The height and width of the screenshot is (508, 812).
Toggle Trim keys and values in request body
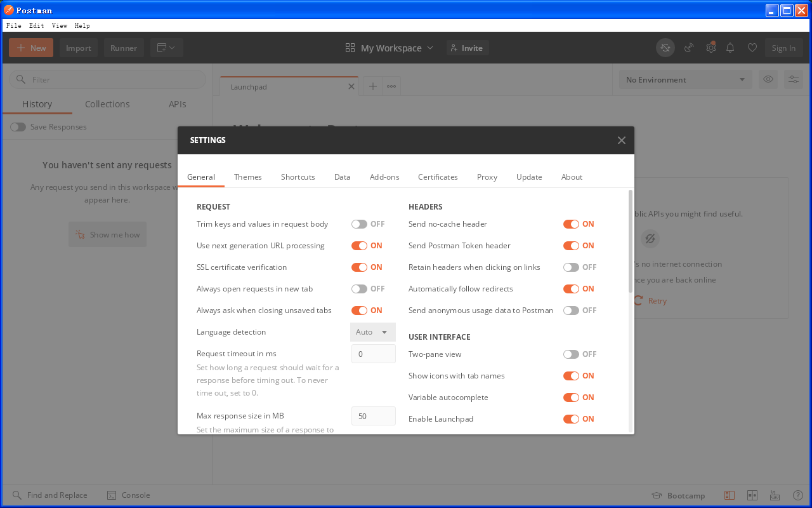point(359,224)
